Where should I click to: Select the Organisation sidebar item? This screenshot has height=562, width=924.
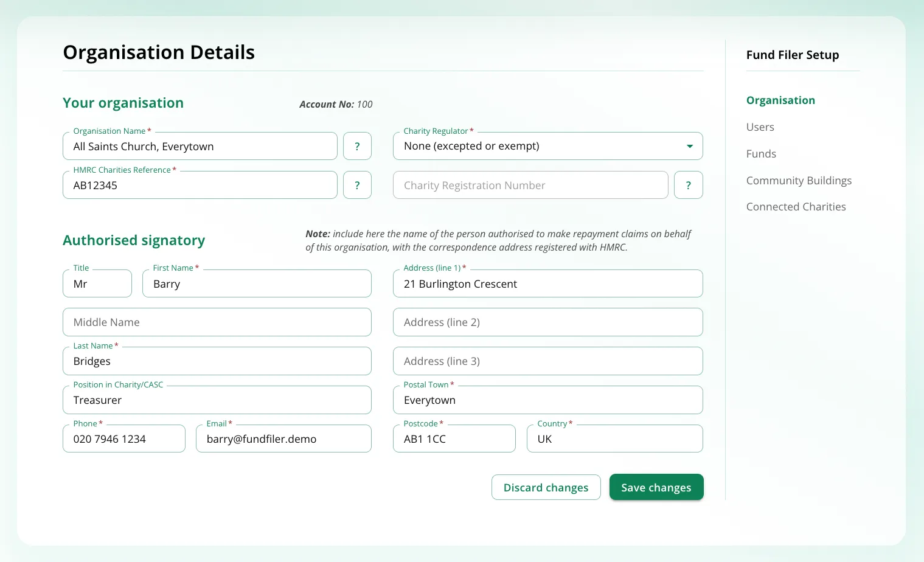pos(780,100)
